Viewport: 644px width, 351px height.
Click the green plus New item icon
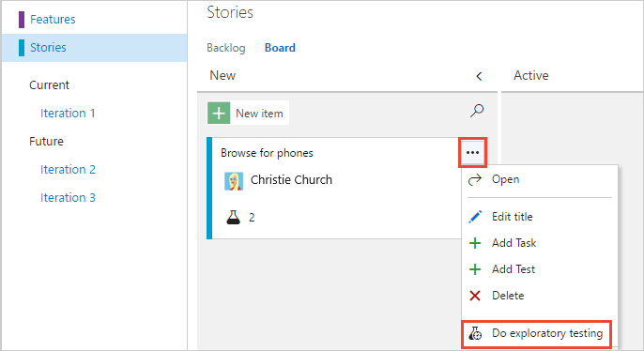point(219,113)
